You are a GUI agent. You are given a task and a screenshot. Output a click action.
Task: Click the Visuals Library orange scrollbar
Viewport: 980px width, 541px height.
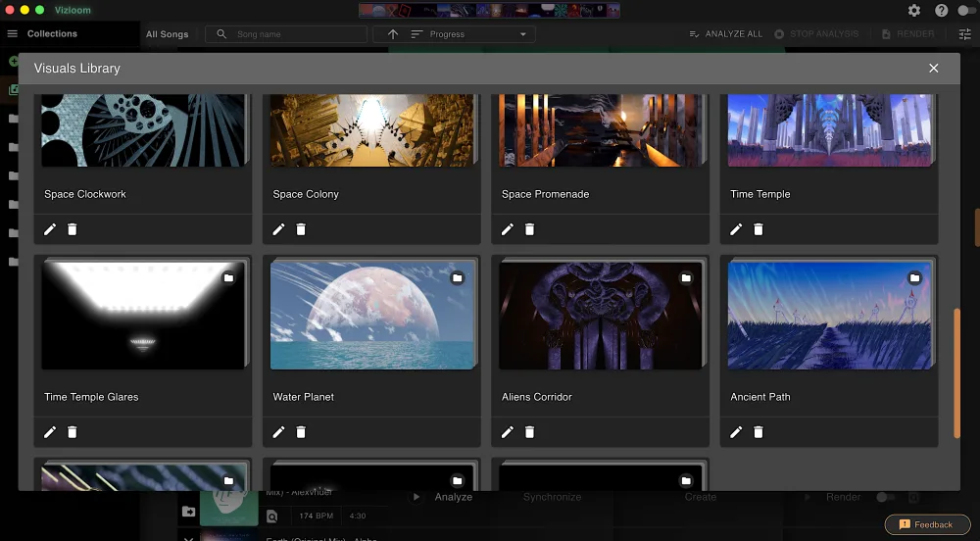[x=956, y=373]
